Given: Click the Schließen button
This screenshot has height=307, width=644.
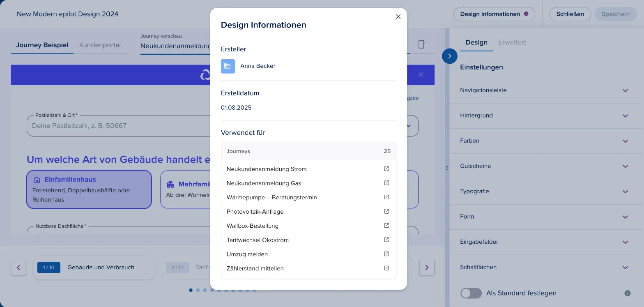Looking at the screenshot, I should tap(570, 14).
